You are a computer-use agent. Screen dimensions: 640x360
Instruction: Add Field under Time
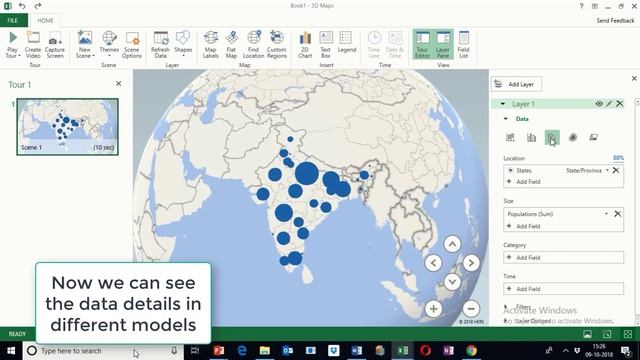point(563,289)
